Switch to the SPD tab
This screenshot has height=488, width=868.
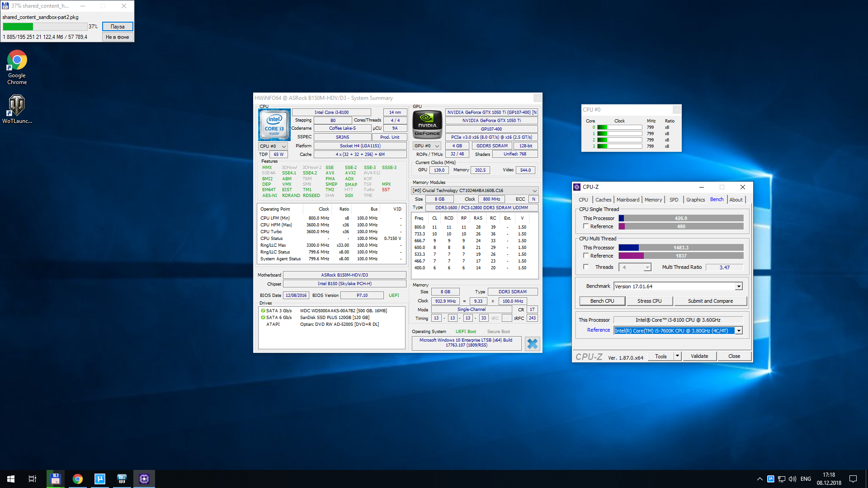click(x=674, y=200)
